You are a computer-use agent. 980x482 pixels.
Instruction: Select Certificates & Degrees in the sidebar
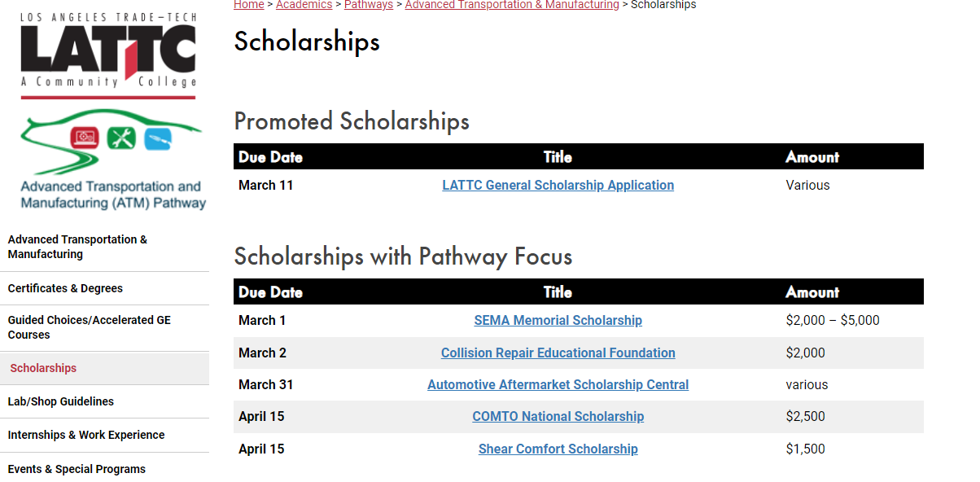pos(104,288)
